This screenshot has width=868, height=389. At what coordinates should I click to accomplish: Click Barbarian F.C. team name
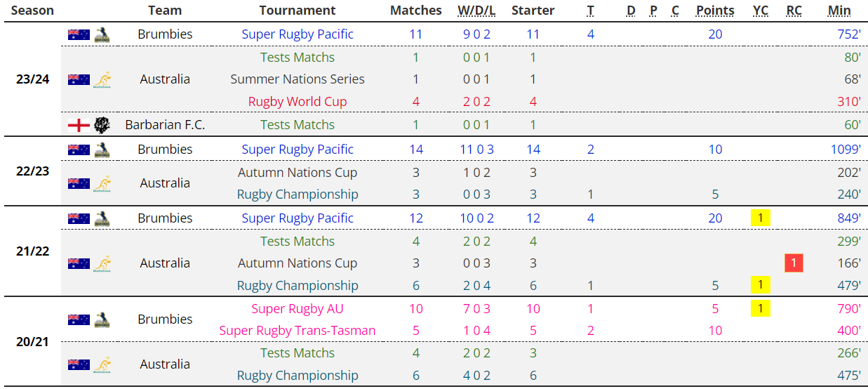point(165,125)
